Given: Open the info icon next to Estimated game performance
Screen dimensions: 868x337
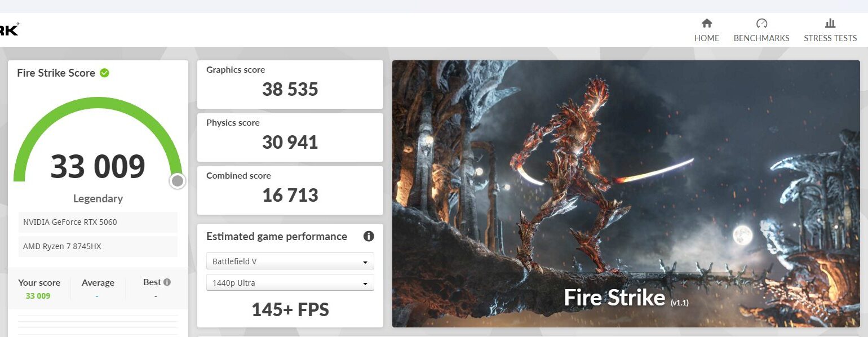Looking at the screenshot, I should [369, 236].
